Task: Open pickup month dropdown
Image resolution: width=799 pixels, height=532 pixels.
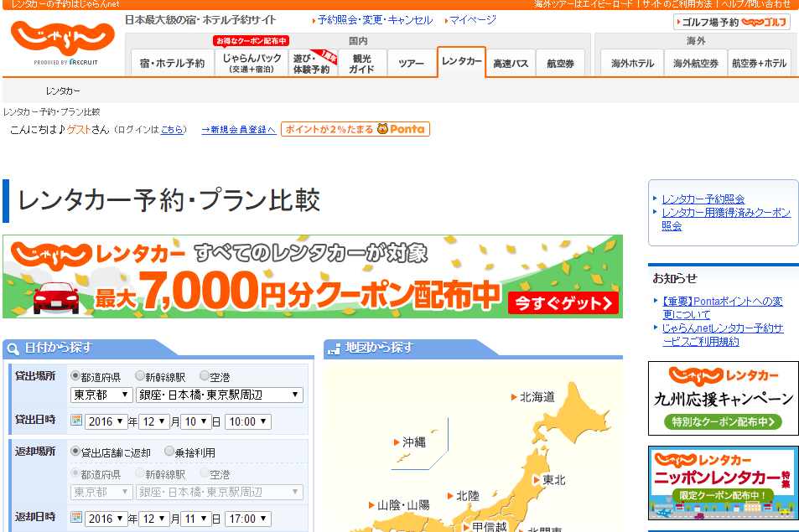Action: coord(154,421)
